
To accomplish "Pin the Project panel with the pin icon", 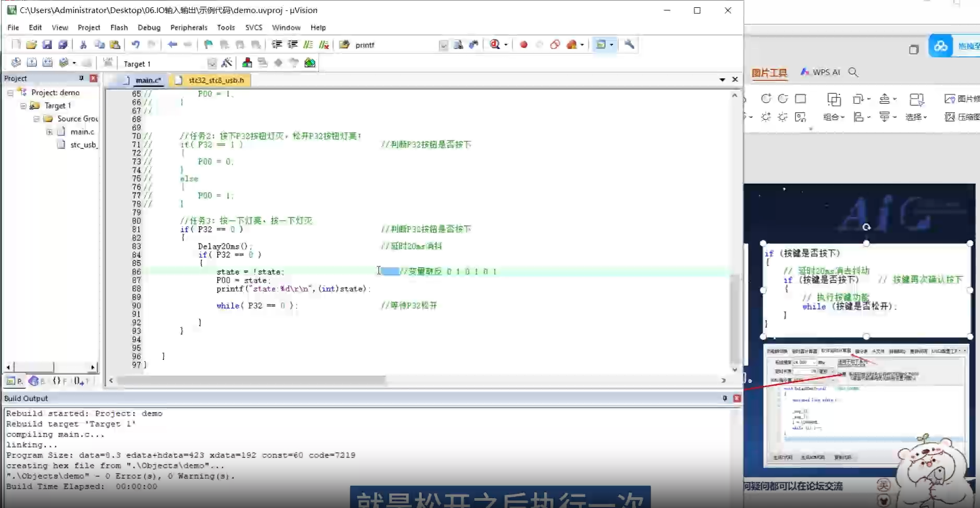I will [x=81, y=78].
